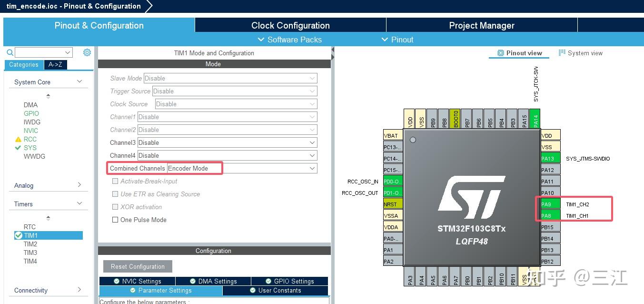
Task: Switch to the Clock Configuration tab
Action: tap(289, 25)
